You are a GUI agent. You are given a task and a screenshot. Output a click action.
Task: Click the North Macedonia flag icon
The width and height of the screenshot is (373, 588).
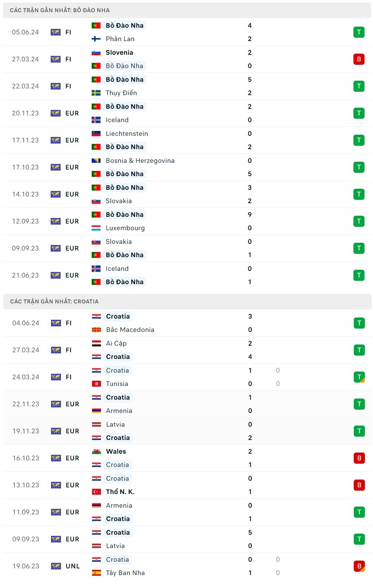pos(96,330)
